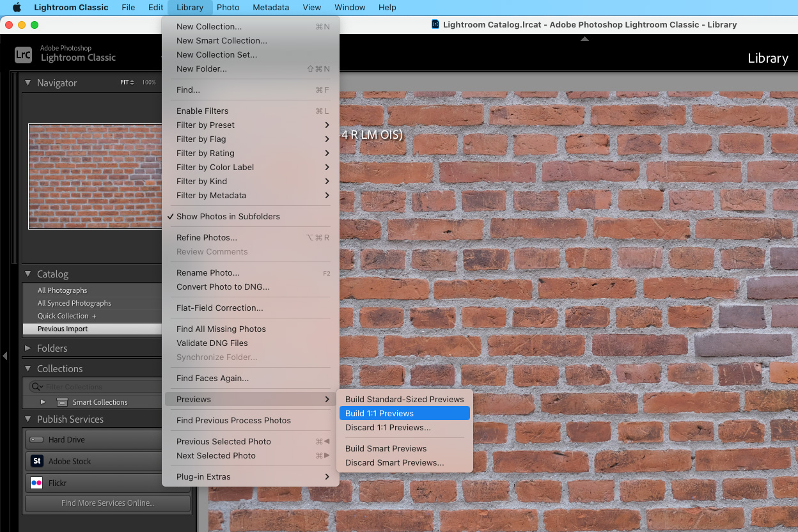Collapse the left panel using the side arrow
Screen dimensions: 798x532
[4, 356]
